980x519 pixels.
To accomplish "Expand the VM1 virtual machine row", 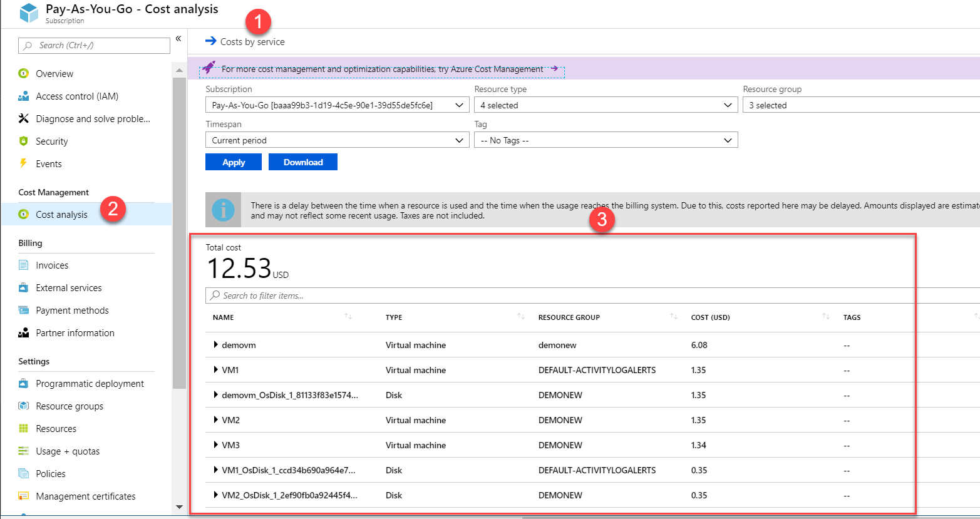I will pos(215,370).
